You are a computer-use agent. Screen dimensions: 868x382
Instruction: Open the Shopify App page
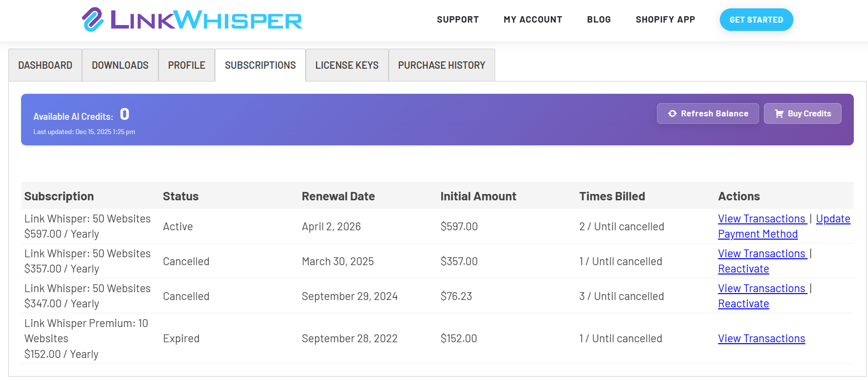coord(665,20)
